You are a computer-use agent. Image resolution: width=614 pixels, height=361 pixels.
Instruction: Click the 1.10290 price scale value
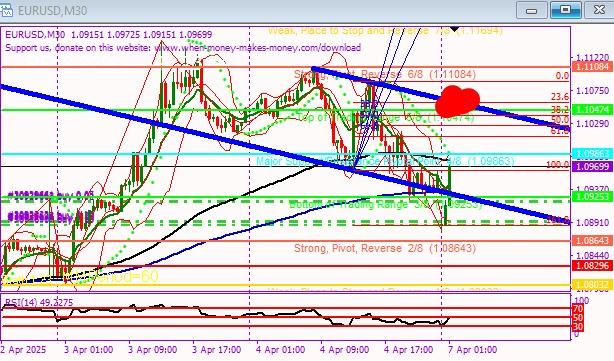coord(592,124)
